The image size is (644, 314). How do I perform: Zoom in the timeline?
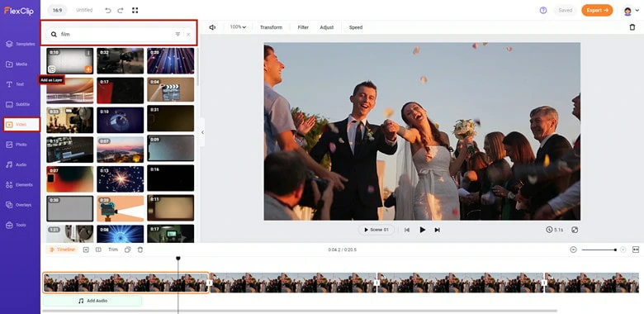click(x=623, y=250)
